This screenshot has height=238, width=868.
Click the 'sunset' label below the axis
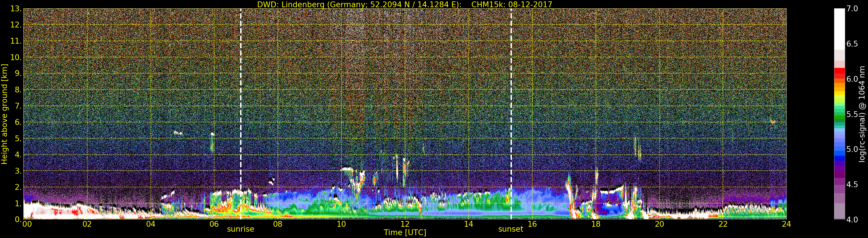tap(511, 229)
